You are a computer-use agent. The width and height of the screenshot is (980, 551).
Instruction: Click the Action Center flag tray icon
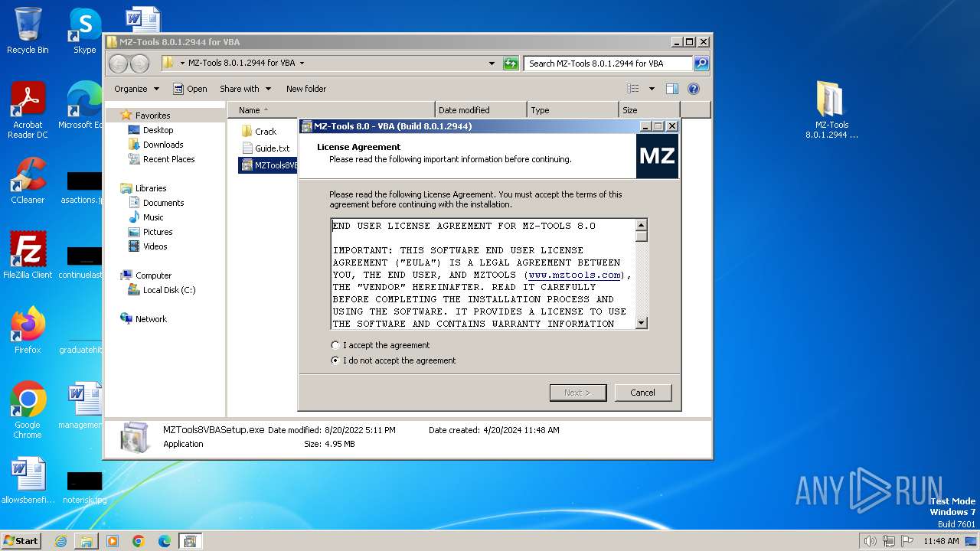click(906, 541)
